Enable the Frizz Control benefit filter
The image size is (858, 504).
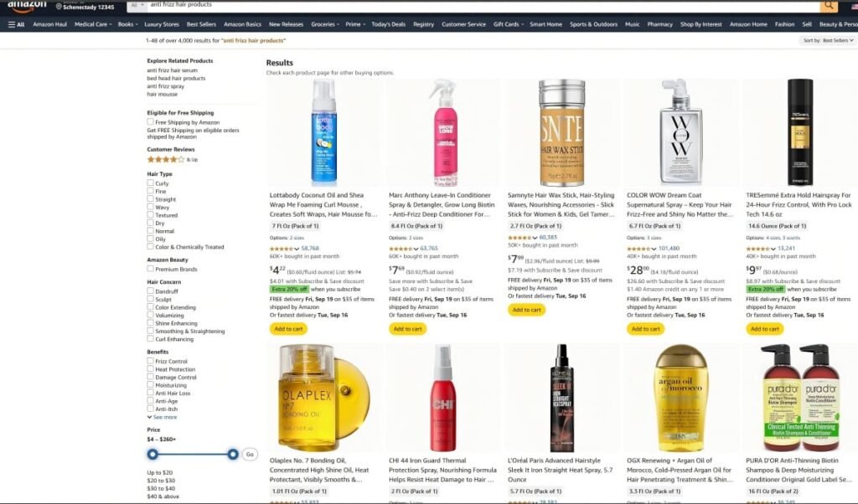[151, 361]
